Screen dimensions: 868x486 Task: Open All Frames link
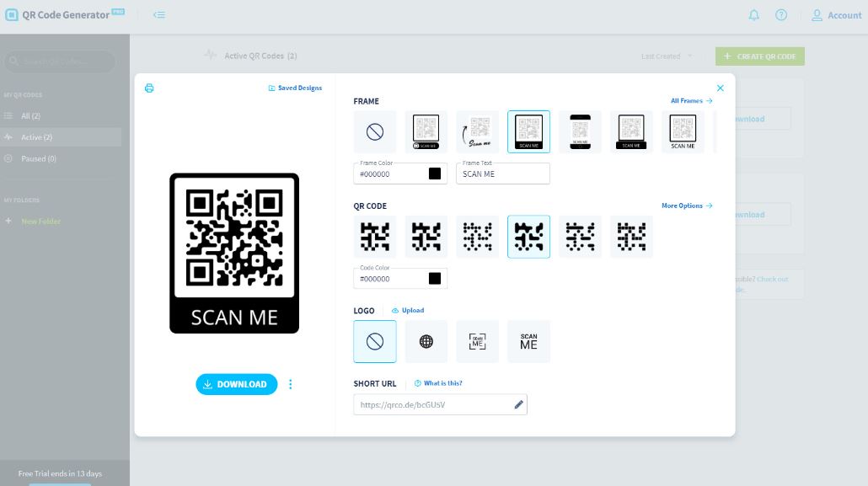pyautogui.click(x=691, y=101)
